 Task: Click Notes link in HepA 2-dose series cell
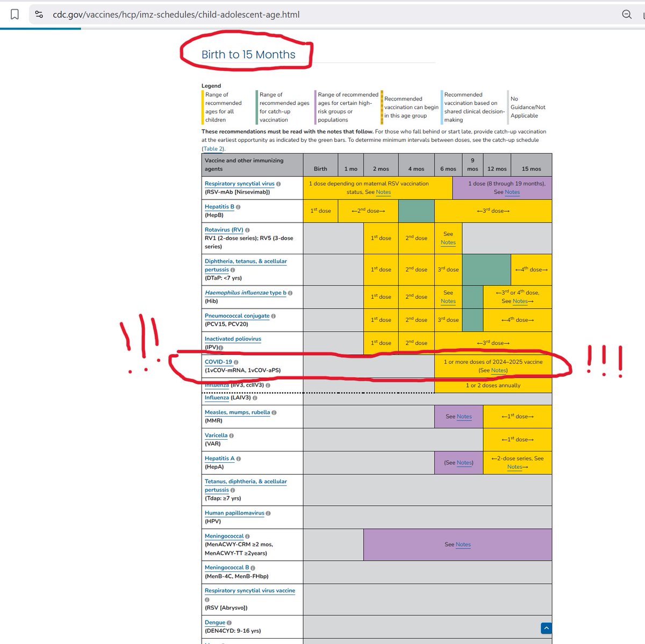pyautogui.click(x=515, y=467)
